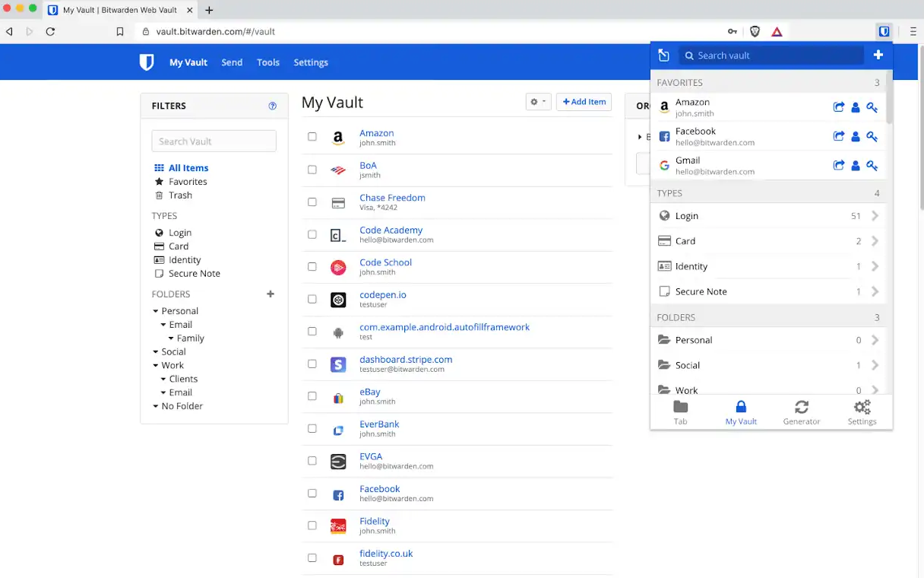Copy username for Facebook favorite
The image size is (924, 578).
(856, 137)
